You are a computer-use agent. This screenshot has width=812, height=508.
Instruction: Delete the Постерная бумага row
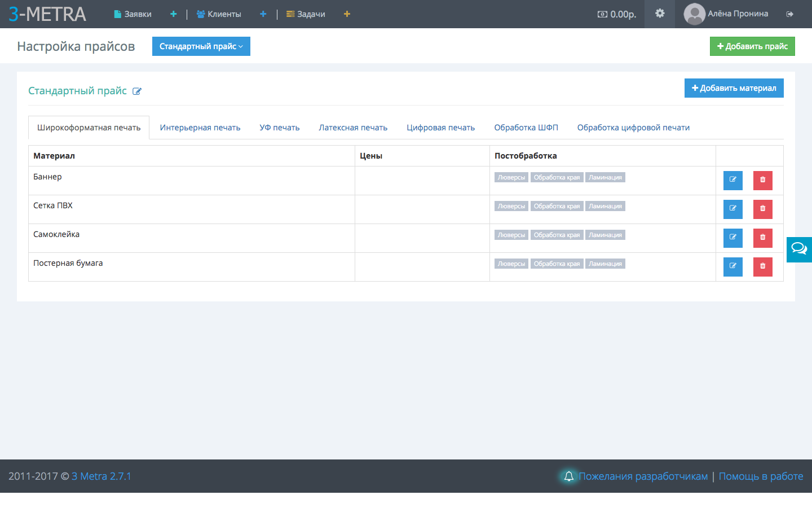pyautogui.click(x=762, y=266)
